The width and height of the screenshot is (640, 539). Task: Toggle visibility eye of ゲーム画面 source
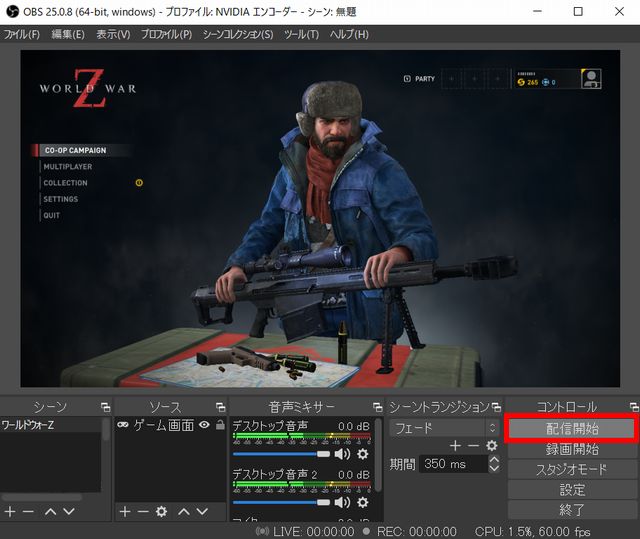click(x=204, y=425)
